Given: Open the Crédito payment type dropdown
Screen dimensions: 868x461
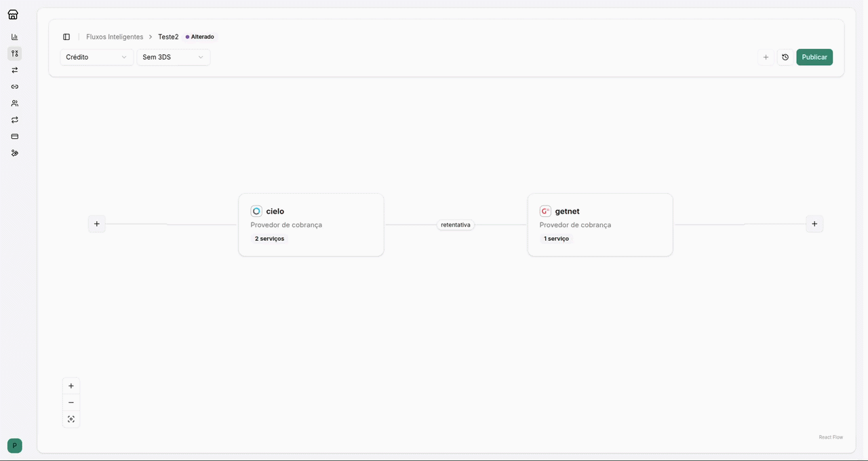Looking at the screenshot, I should (97, 58).
